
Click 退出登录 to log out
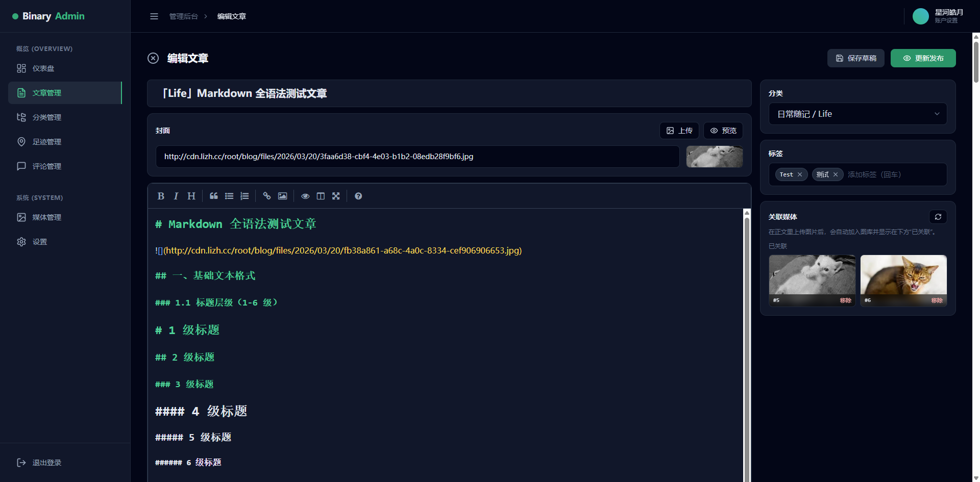pos(65,463)
